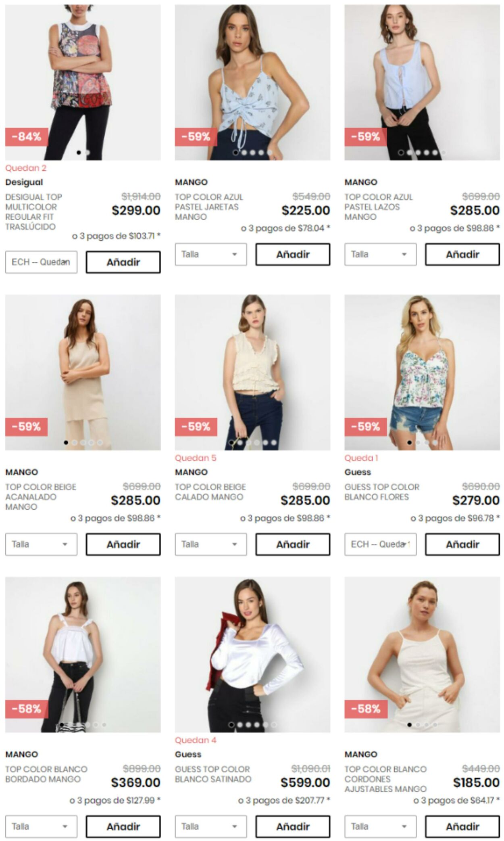Viewport: 504px width, 841px height.
Task: View Desigual multicolor top product image
Action: [x=83, y=82]
